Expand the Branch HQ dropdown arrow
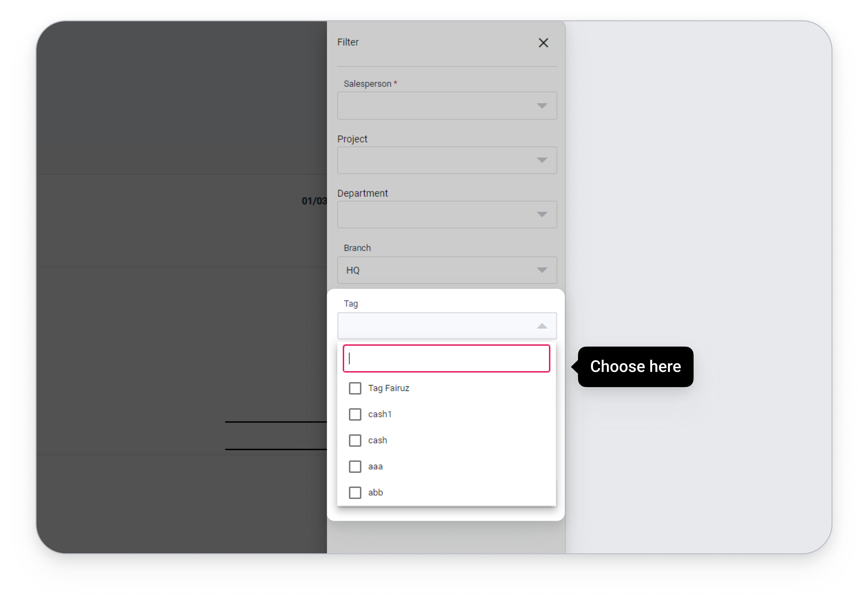868x605 pixels. (542, 270)
